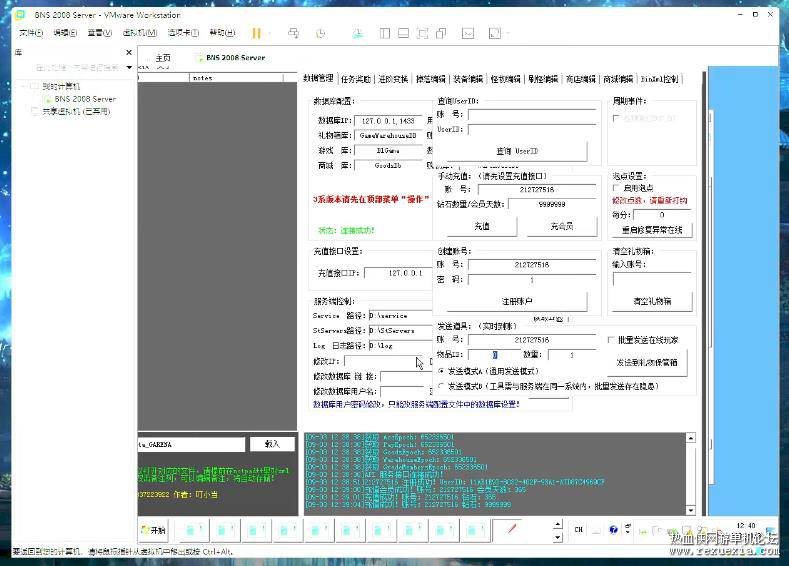Collapse the 我的计算机 tree node
The height and width of the screenshot is (566, 789).
23,86
